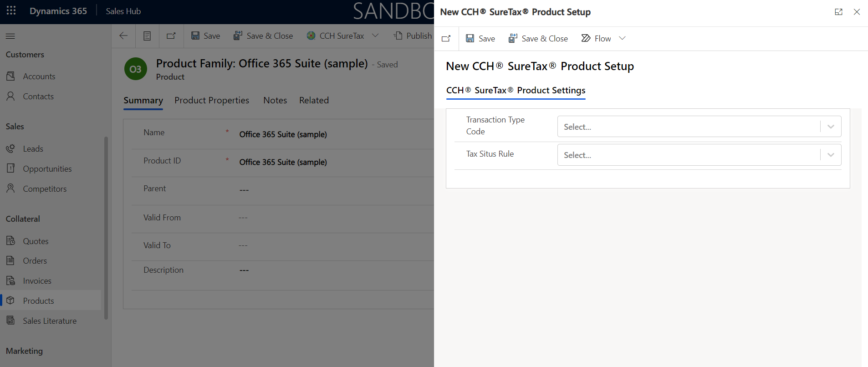The height and width of the screenshot is (367, 868).
Task: Open Sales Literature in navigation
Action: point(51,321)
